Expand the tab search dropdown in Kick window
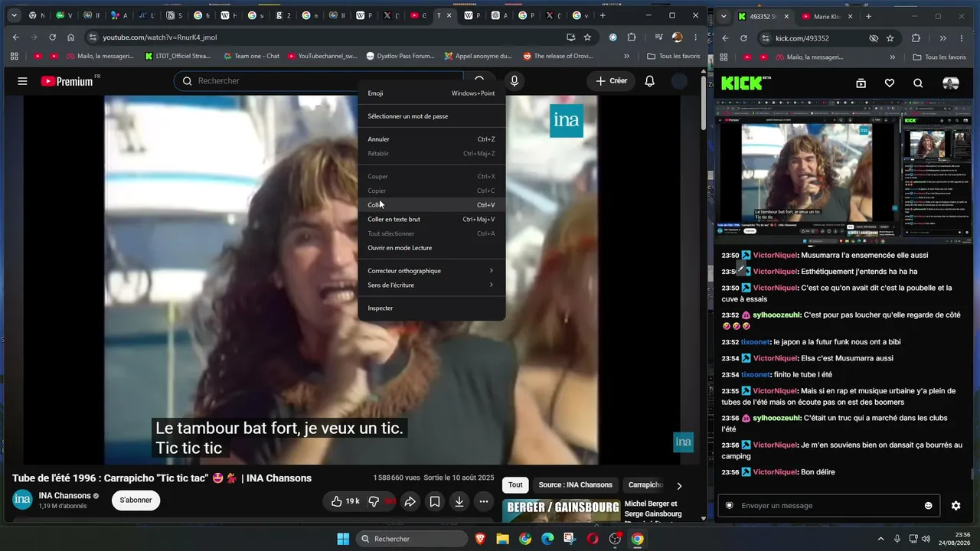 (724, 16)
